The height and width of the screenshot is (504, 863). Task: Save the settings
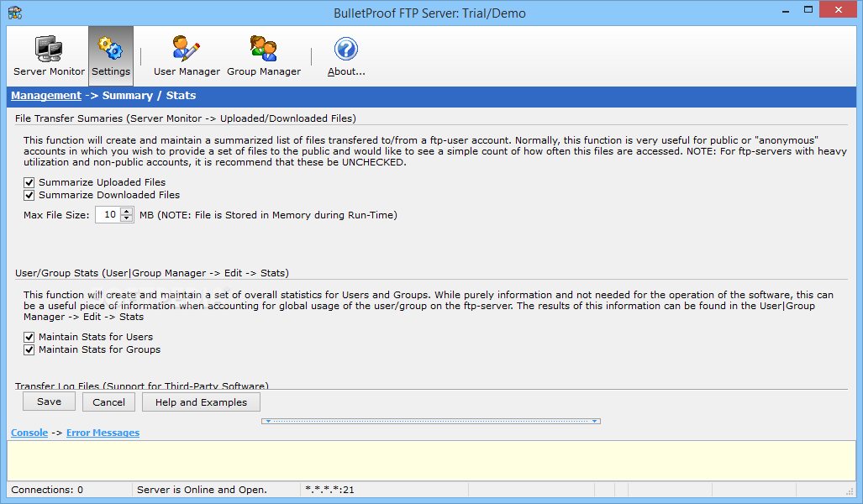tap(49, 402)
